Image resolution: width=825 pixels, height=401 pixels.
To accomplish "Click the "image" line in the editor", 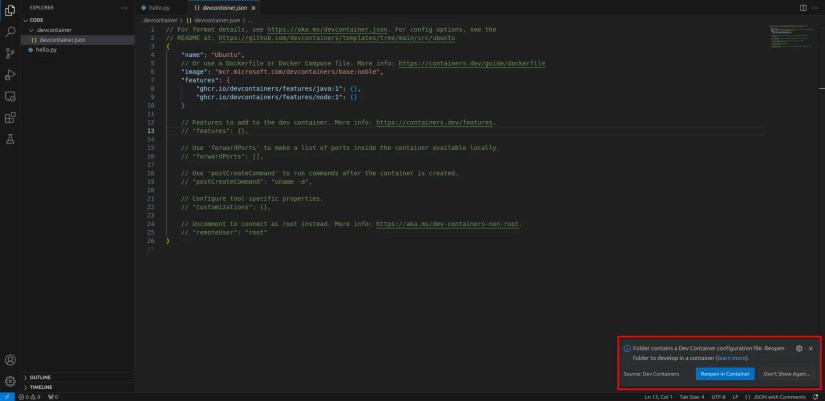I will 282,72.
